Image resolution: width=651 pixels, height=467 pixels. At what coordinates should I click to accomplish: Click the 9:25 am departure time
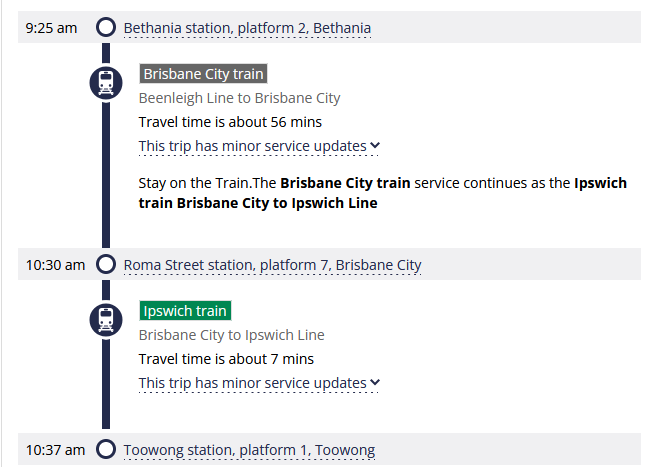tap(51, 28)
